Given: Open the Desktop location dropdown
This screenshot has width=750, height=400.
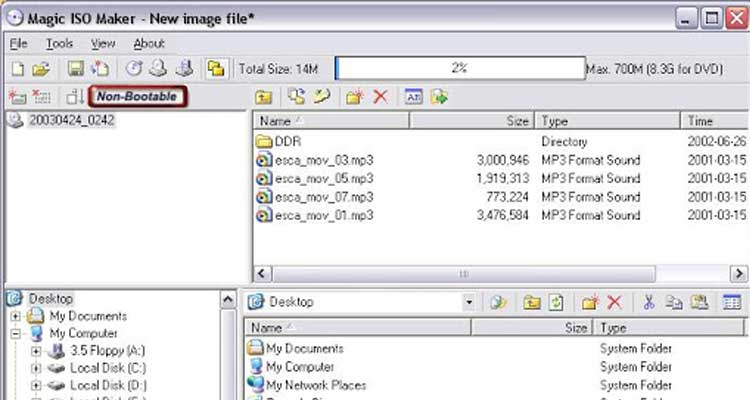Looking at the screenshot, I should 469,302.
